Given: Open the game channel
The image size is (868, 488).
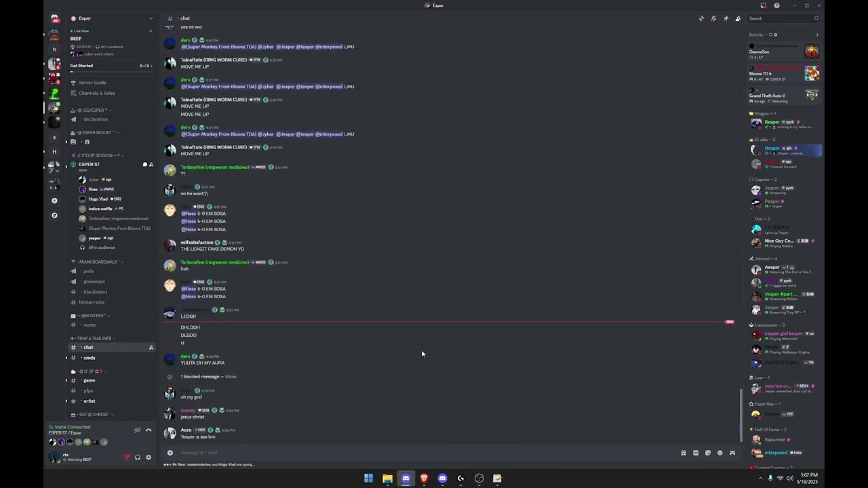Looking at the screenshot, I should point(90,380).
